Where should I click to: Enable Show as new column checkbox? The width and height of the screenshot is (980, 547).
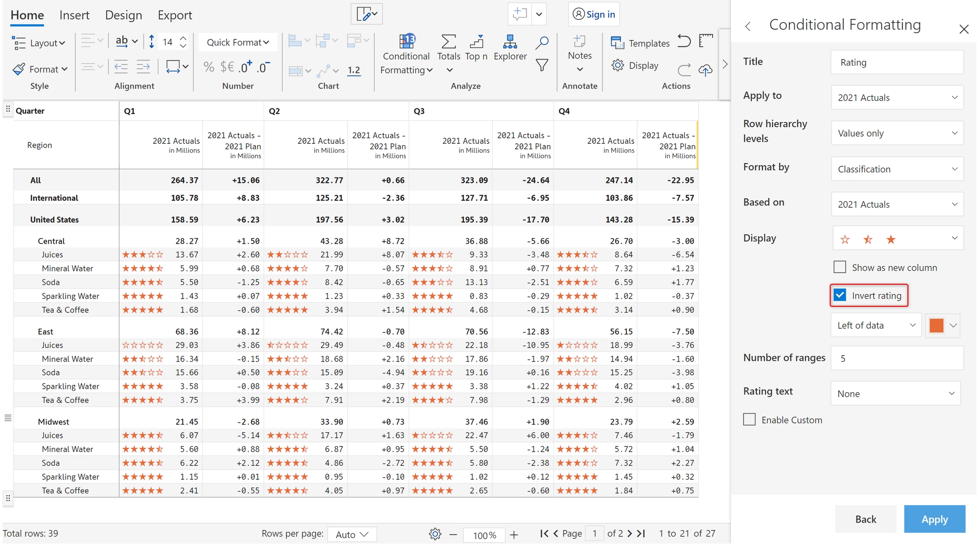840,267
